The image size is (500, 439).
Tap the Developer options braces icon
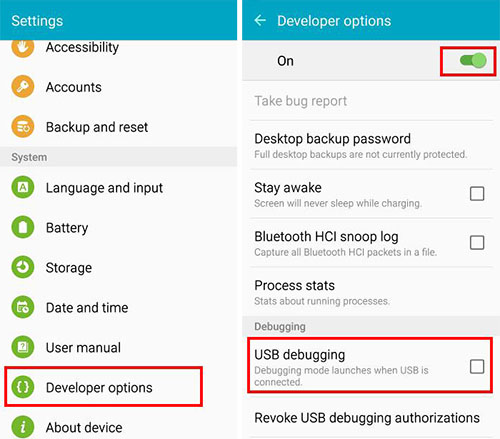click(x=23, y=387)
